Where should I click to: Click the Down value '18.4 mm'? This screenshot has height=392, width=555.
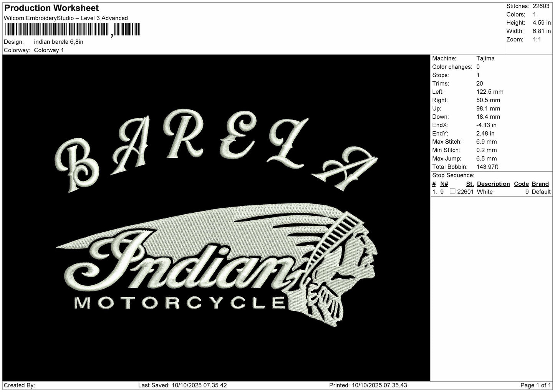click(x=488, y=117)
